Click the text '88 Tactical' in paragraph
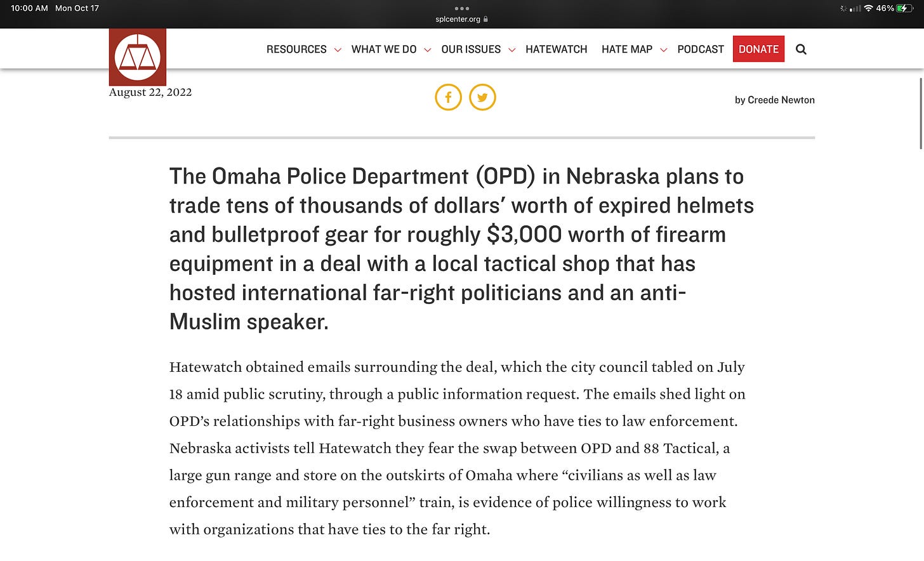Image resolution: width=924 pixels, height=561 pixels. [x=680, y=449]
